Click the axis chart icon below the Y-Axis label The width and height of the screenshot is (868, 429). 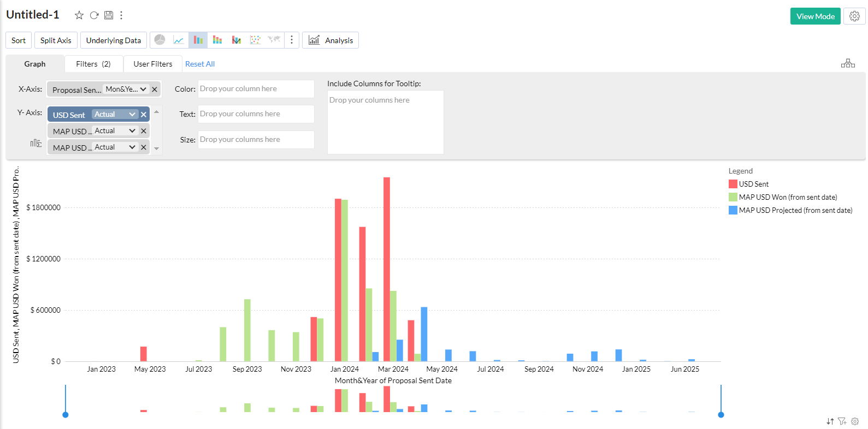pyautogui.click(x=36, y=143)
